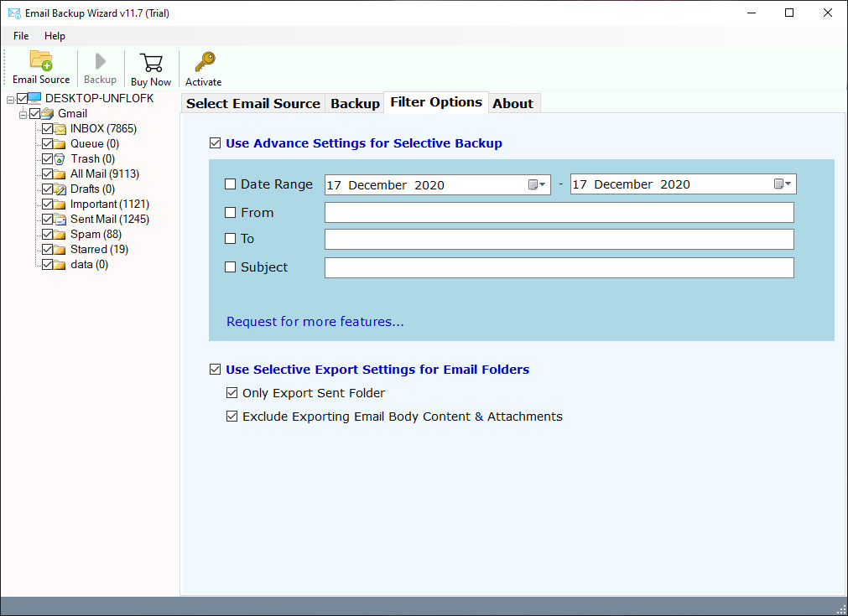Click in the From text field

click(x=559, y=212)
